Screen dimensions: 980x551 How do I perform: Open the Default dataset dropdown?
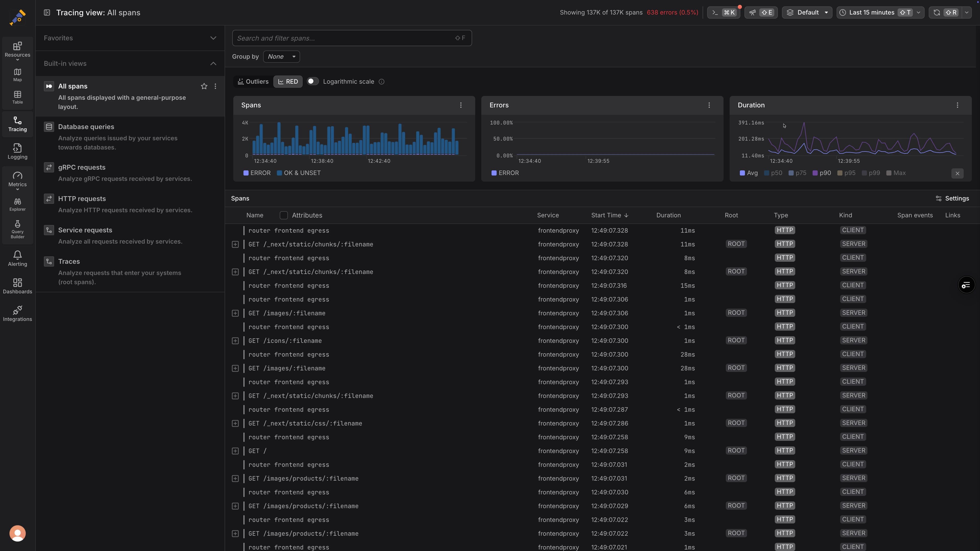tap(807, 12)
